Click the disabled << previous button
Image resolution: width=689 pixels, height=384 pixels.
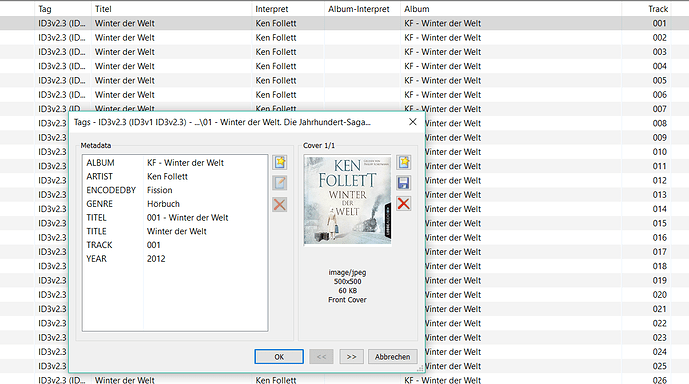[321, 357]
